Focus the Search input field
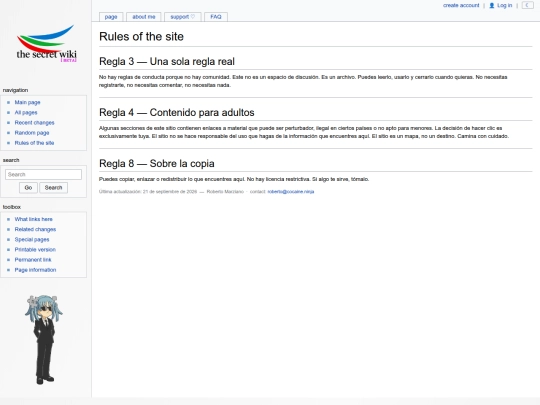The image size is (540, 405). click(43, 174)
